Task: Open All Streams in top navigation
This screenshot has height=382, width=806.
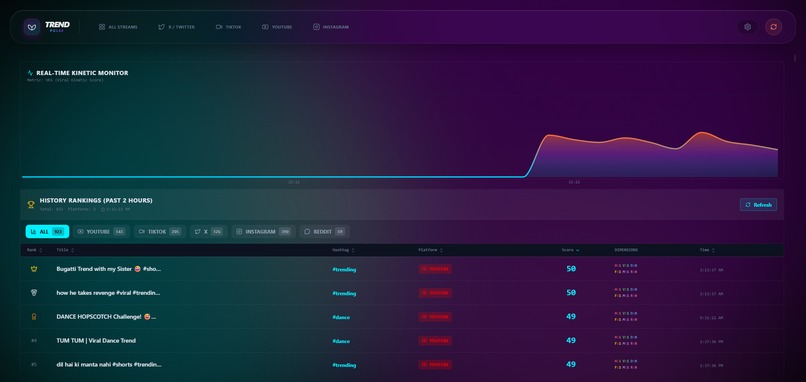Action: click(118, 27)
